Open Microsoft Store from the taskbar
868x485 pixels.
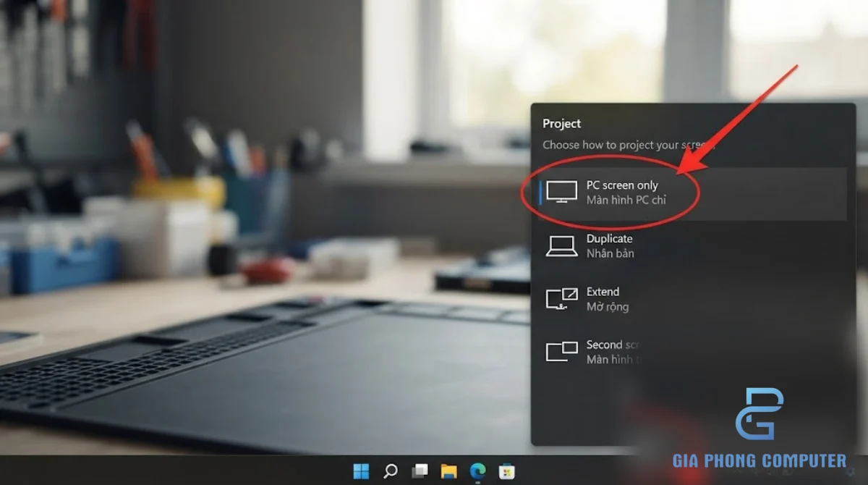click(507, 471)
